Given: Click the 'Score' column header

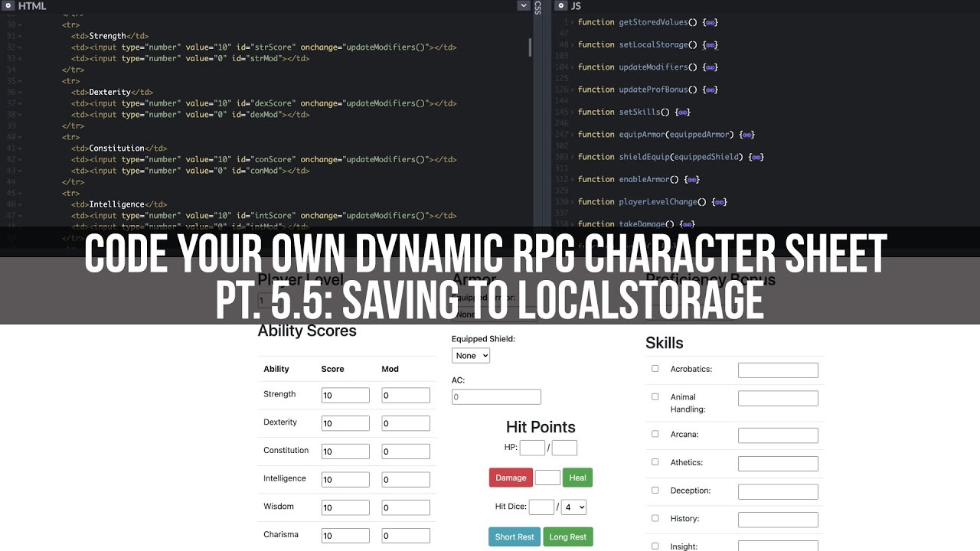Looking at the screenshot, I should tap(333, 369).
